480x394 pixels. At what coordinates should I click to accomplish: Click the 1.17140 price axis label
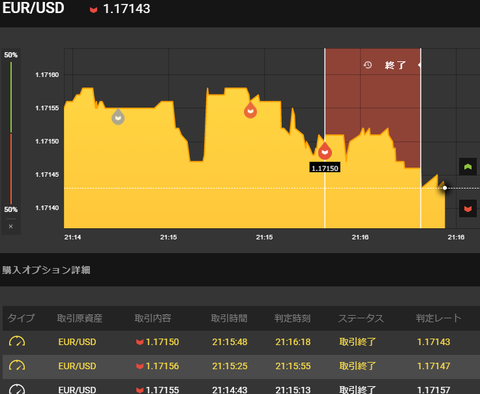tap(47, 208)
